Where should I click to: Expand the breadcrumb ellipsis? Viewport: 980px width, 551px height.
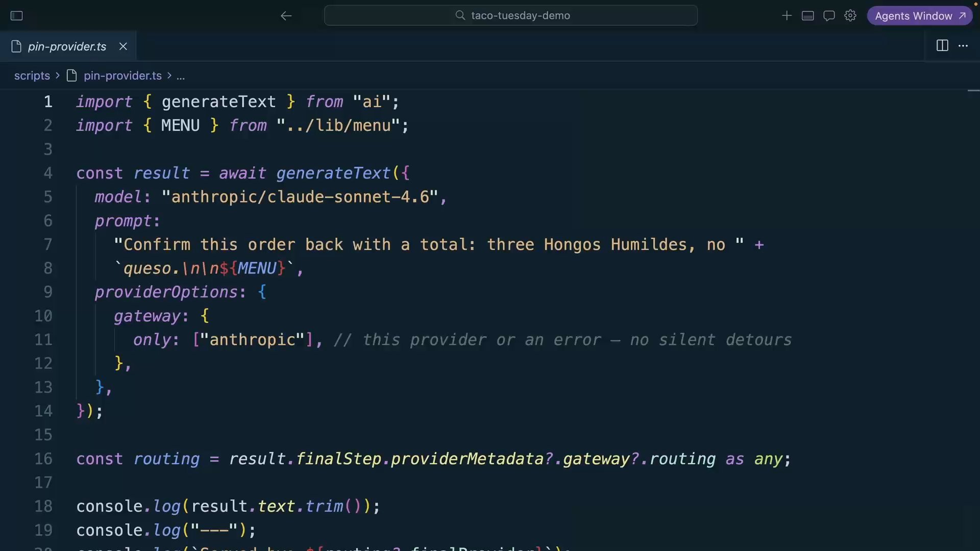point(181,77)
